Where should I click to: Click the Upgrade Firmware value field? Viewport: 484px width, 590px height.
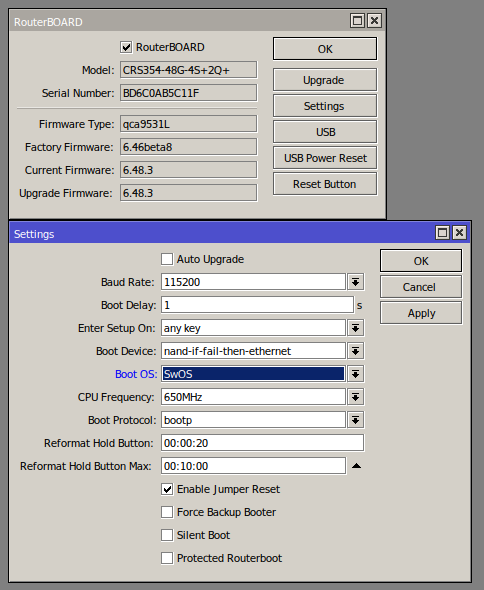[189, 193]
